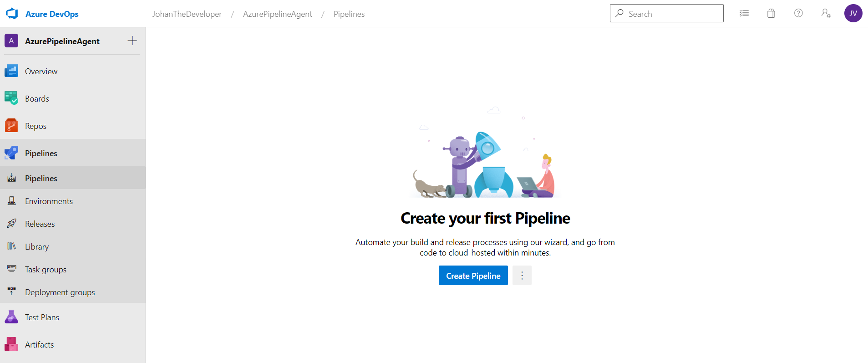Select the Pipelines sub-item in sidebar
The image size is (868, 363).
pyautogui.click(x=73, y=178)
